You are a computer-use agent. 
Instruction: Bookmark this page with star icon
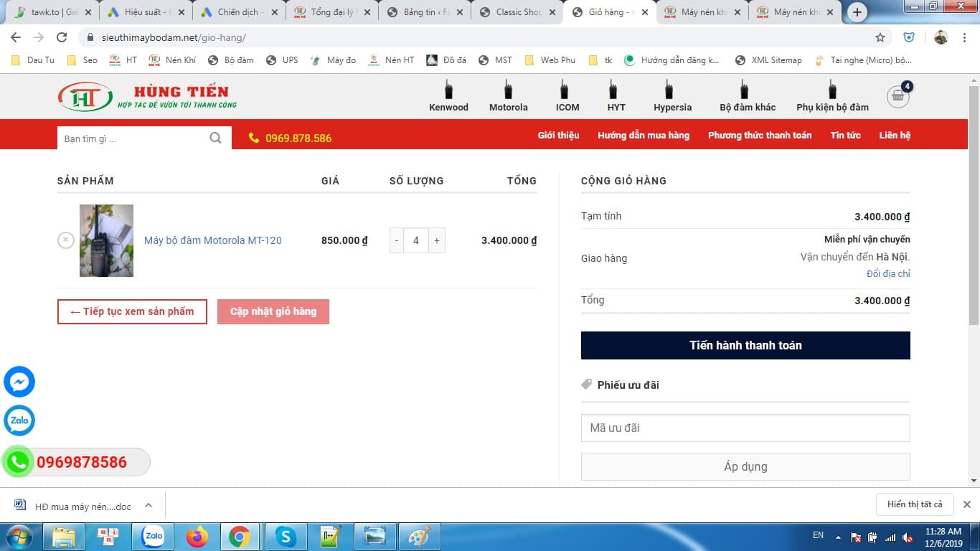click(880, 37)
